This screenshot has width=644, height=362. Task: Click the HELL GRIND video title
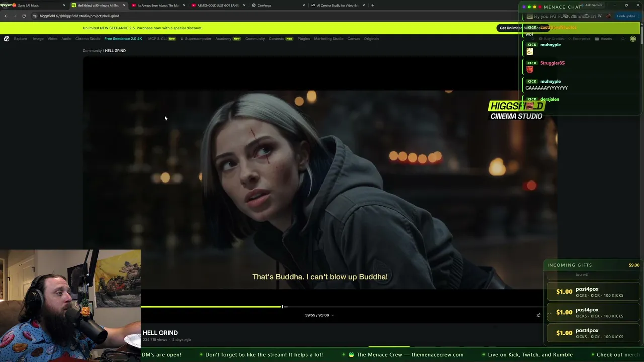pyautogui.click(x=160, y=333)
